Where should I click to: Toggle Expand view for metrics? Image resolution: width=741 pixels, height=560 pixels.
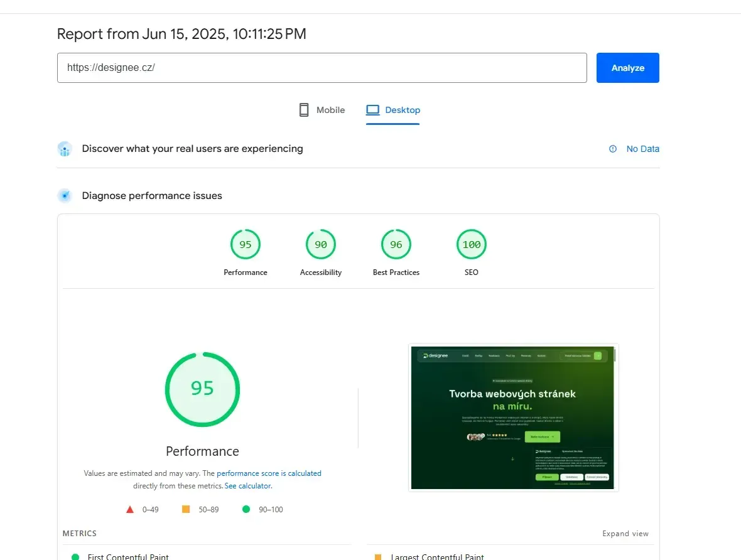pos(625,534)
